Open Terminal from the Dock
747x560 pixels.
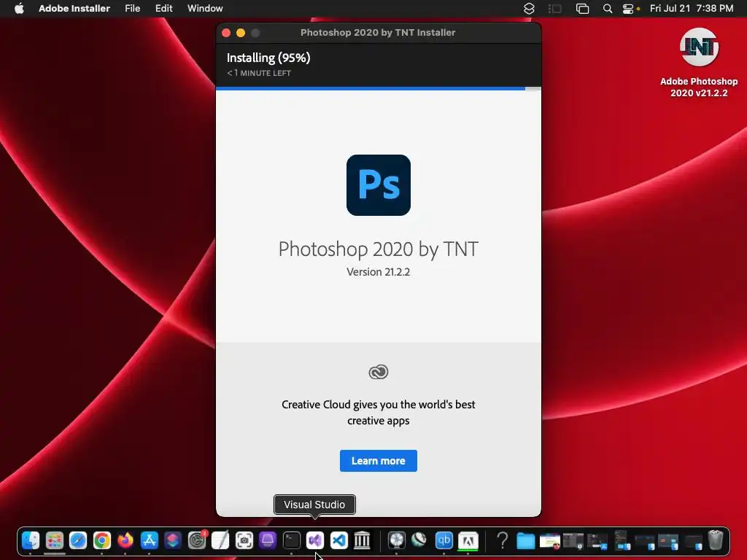tap(291, 540)
